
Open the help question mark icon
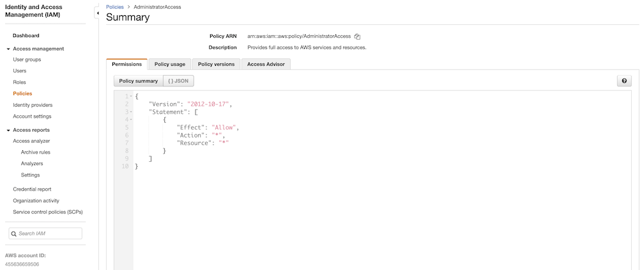click(x=624, y=81)
